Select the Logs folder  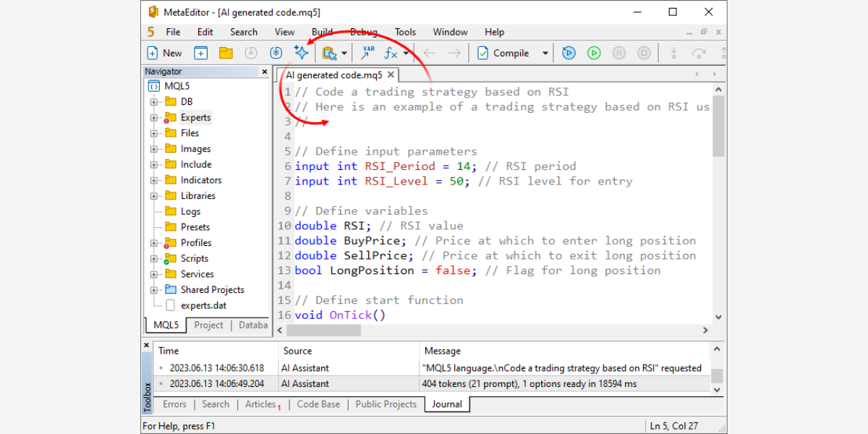tap(190, 211)
